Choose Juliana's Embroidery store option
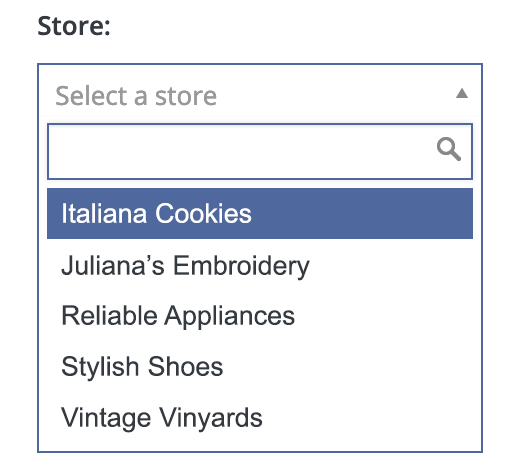Viewport: 521px width, 475px height. point(260,265)
